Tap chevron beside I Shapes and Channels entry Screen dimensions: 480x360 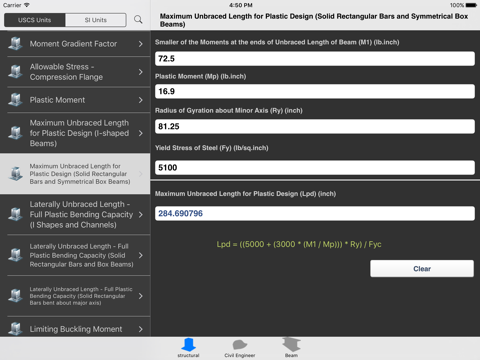[141, 214]
